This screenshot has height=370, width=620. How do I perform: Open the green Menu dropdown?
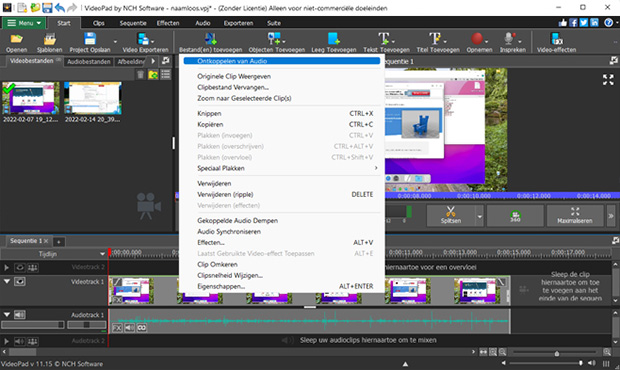pyautogui.click(x=24, y=23)
